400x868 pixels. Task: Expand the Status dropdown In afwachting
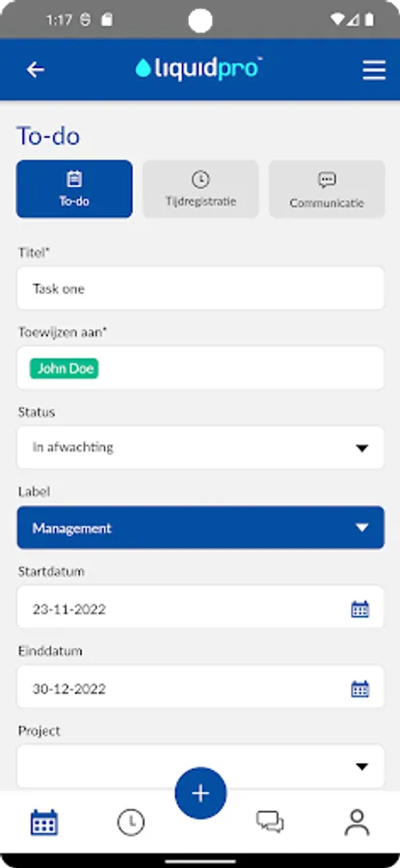click(x=200, y=448)
